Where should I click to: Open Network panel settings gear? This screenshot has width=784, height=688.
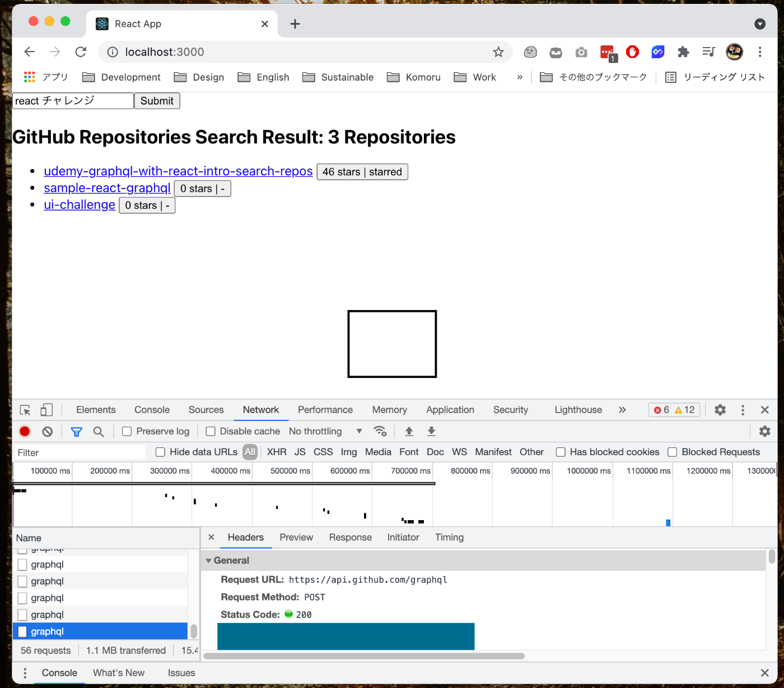765,431
